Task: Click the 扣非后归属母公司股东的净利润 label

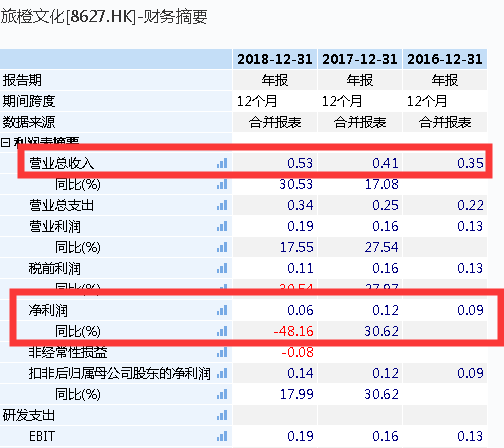Action: pos(120,373)
